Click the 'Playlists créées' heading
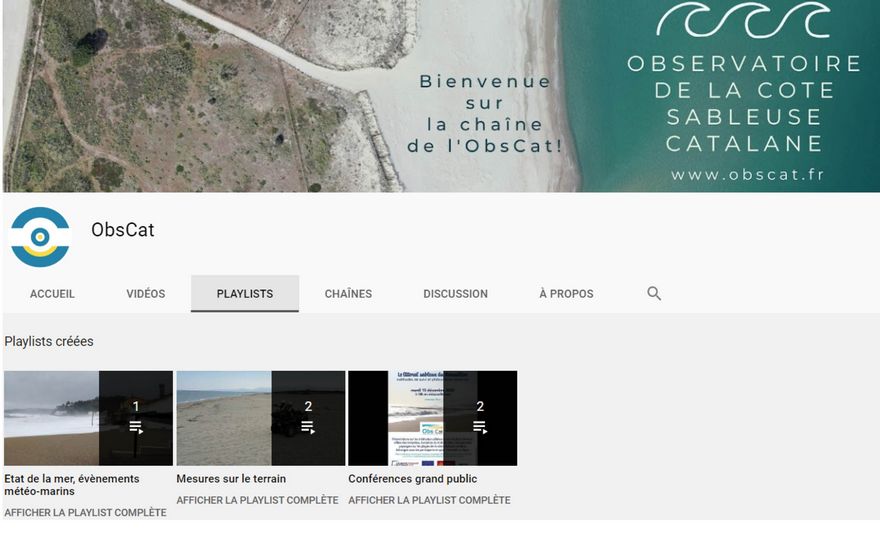The image size is (880, 540). coord(49,341)
